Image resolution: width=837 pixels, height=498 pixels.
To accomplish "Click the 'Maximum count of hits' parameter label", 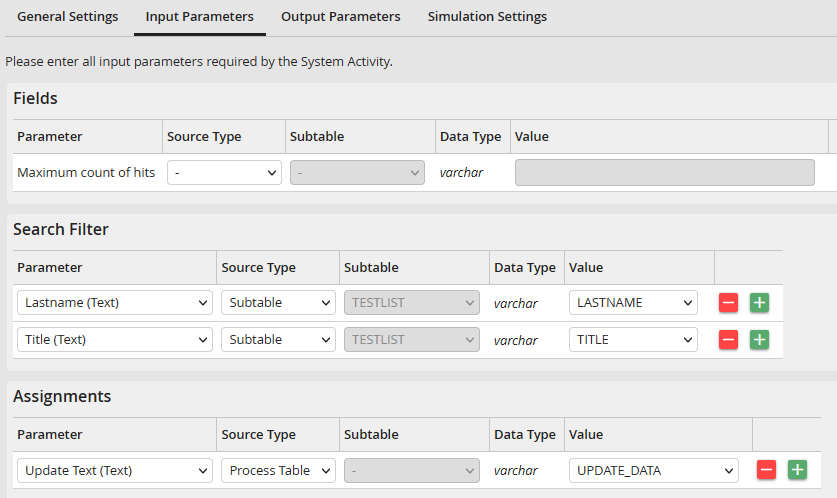I will pyautogui.click(x=86, y=172).
